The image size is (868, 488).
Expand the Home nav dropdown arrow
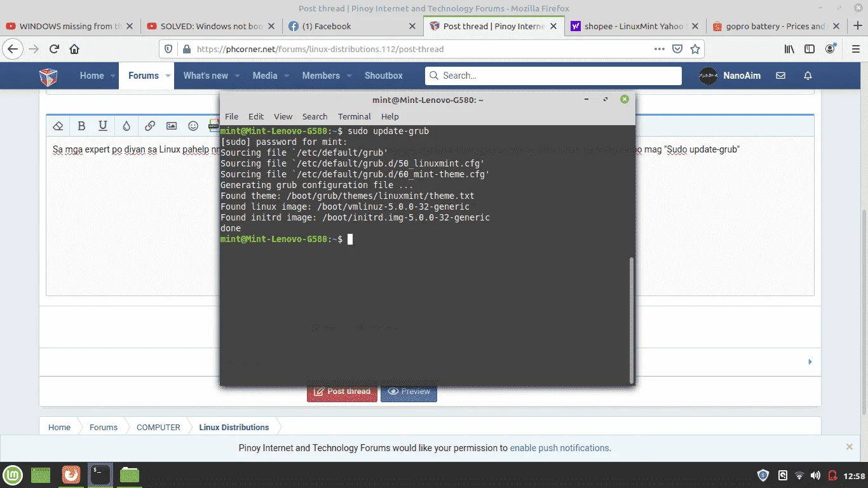tap(113, 76)
